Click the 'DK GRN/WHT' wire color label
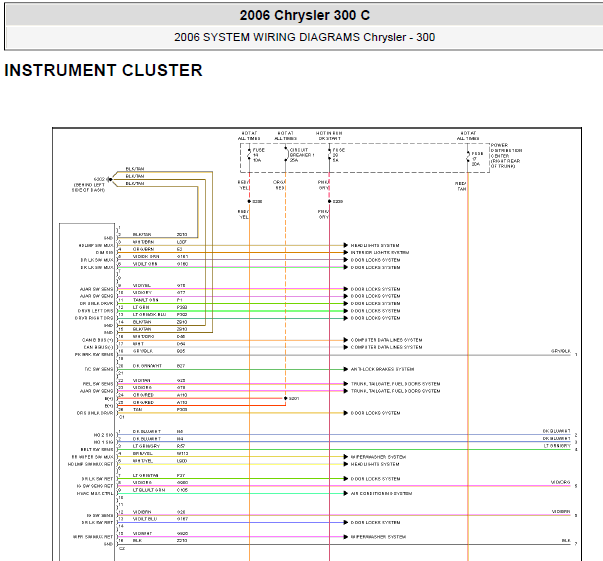Image resolution: width=603 pixels, height=561 pixels. (147, 366)
